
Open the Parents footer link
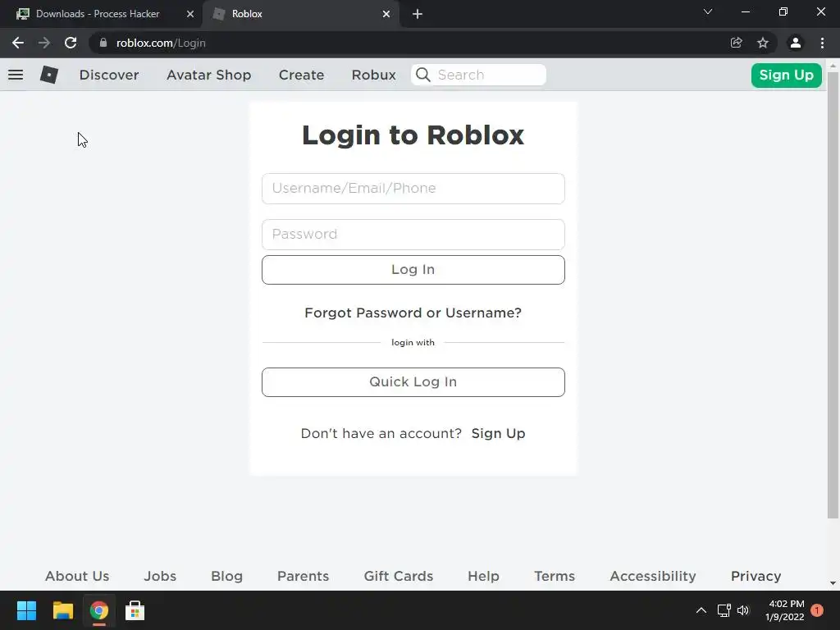(x=304, y=576)
